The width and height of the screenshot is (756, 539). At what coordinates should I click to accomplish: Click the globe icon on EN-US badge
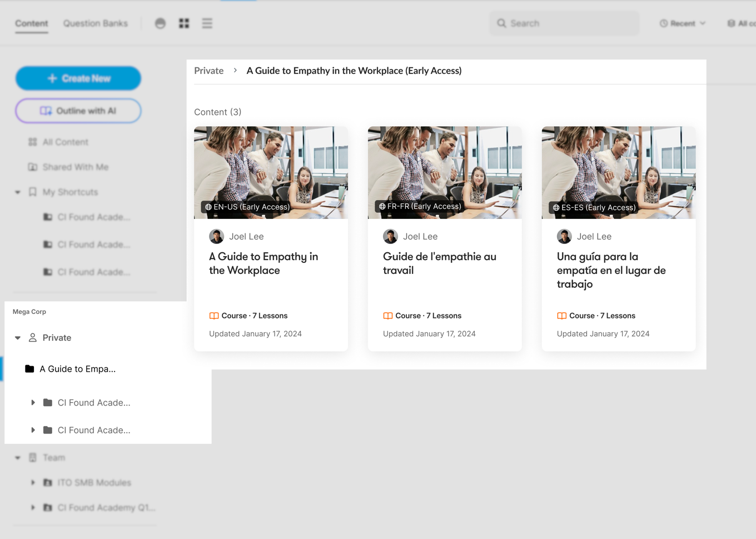(x=208, y=207)
